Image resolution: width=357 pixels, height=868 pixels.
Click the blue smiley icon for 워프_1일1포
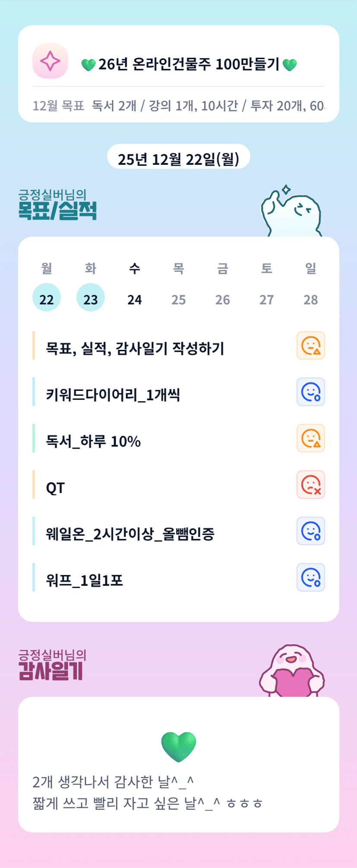pyautogui.click(x=310, y=577)
